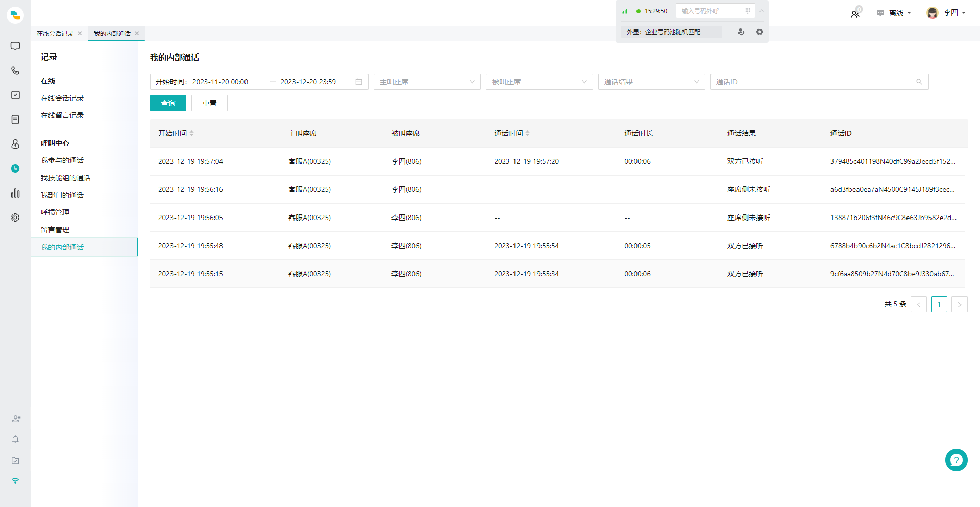Screen dimensions: 980x507
Task: Click the 重置 reset button
Action: point(209,103)
